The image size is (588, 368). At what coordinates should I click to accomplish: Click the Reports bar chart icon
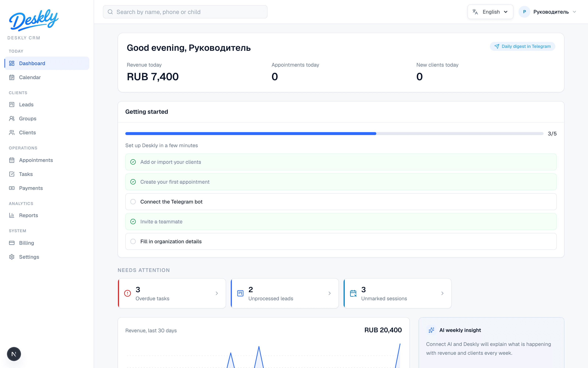click(12, 215)
